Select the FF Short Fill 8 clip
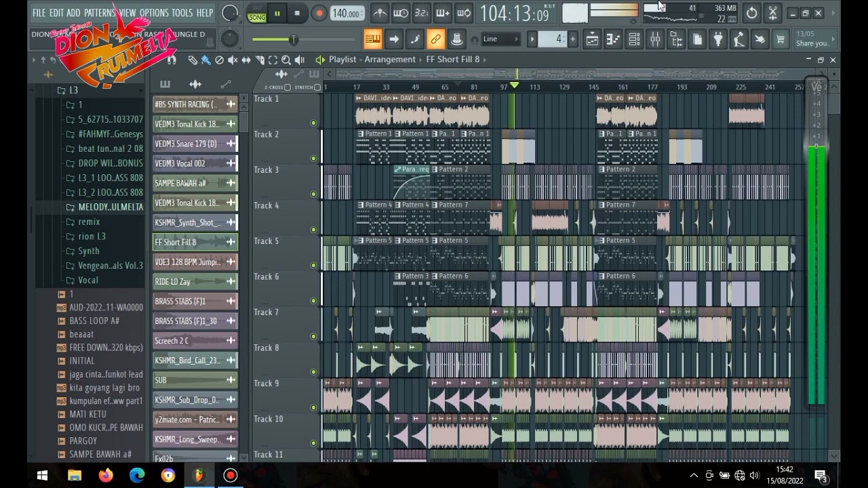This screenshot has height=488, width=868. pos(195,242)
